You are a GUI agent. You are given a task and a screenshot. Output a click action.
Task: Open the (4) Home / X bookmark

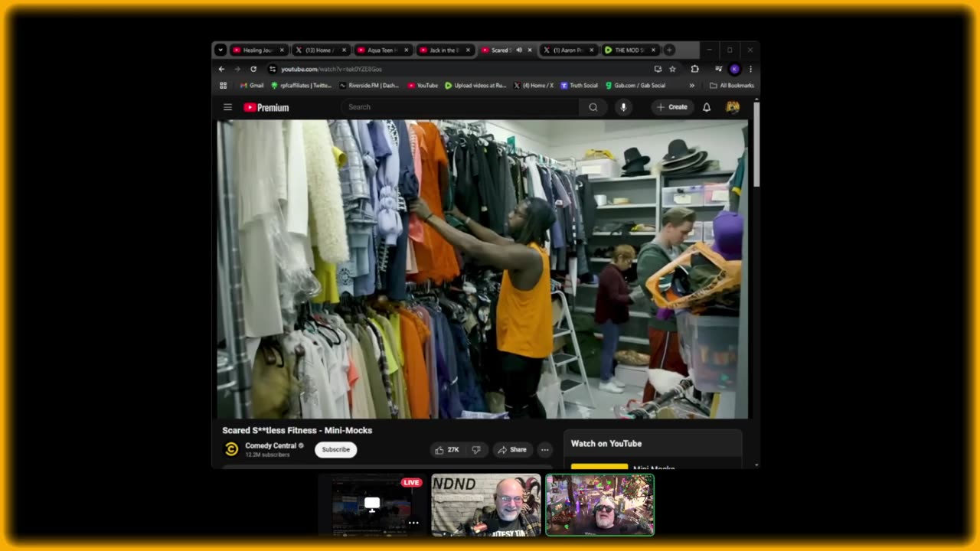pyautogui.click(x=534, y=86)
